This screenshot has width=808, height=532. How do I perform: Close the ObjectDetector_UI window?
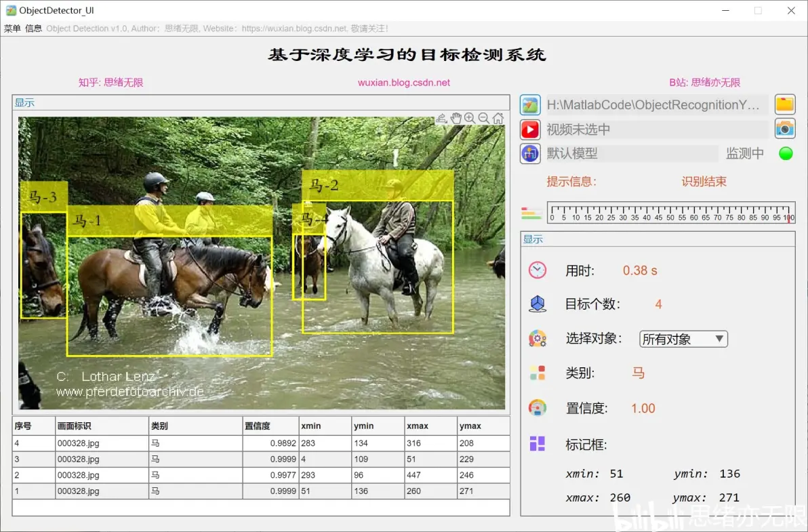click(x=791, y=10)
